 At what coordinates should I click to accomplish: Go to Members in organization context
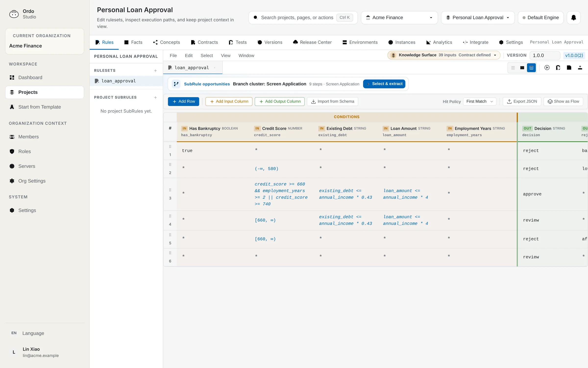tap(45, 137)
